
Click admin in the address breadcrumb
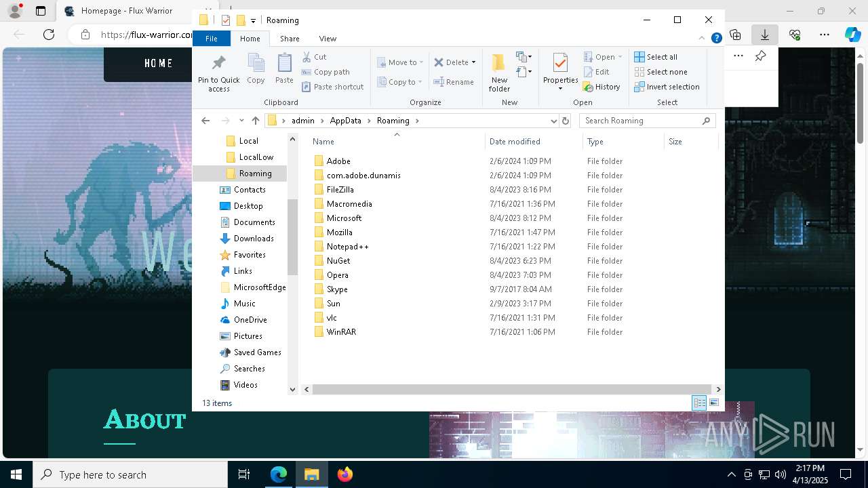(x=303, y=121)
